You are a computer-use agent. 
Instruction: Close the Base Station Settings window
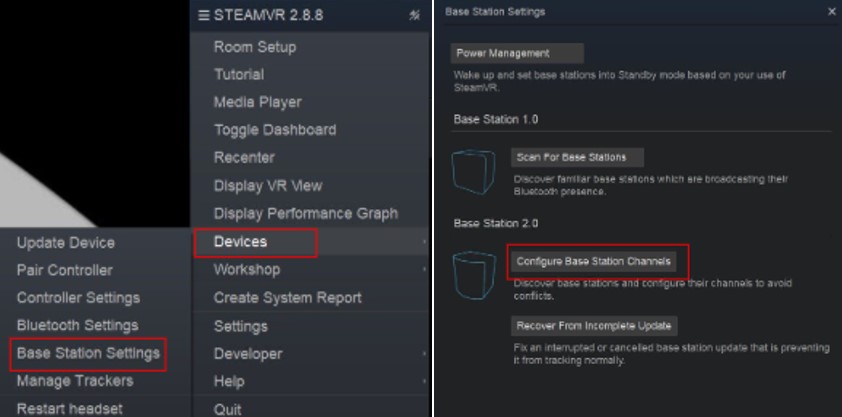click(x=831, y=12)
